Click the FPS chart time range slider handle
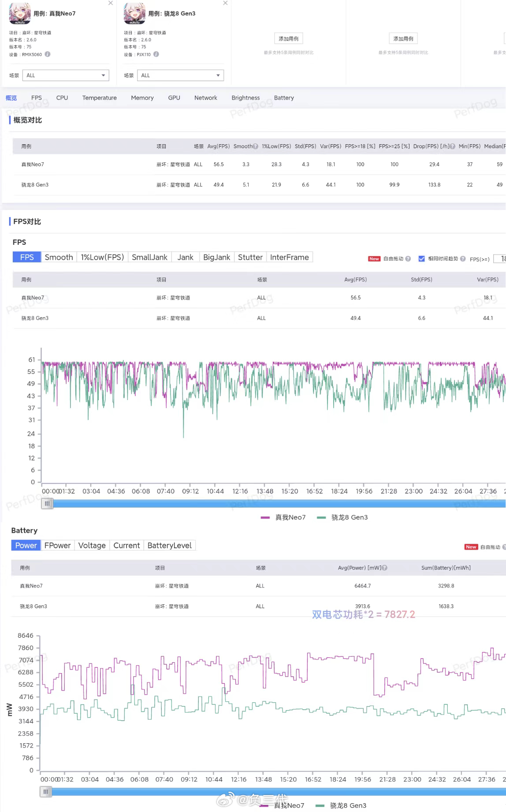Screen dimensions: 506x812 47,503
